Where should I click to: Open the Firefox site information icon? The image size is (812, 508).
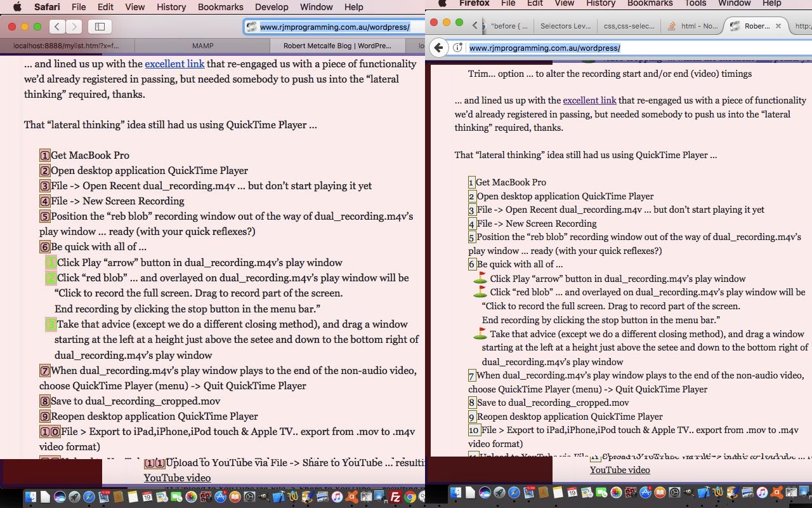click(x=457, y=48)
